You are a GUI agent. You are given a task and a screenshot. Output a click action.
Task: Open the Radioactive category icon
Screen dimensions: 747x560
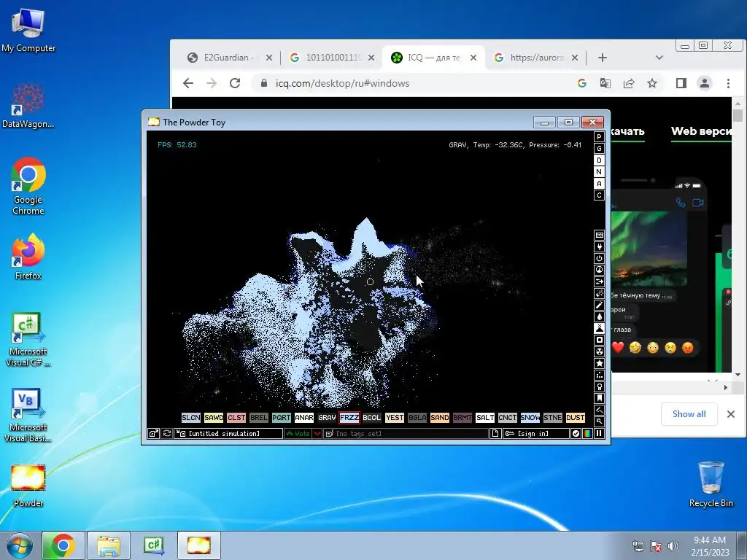[x=600, y=352]
